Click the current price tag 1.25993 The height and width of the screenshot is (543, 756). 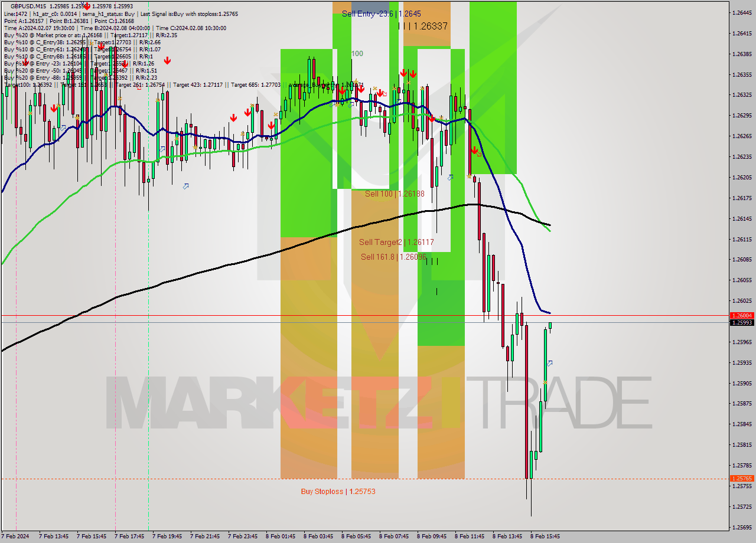point(742,322)
